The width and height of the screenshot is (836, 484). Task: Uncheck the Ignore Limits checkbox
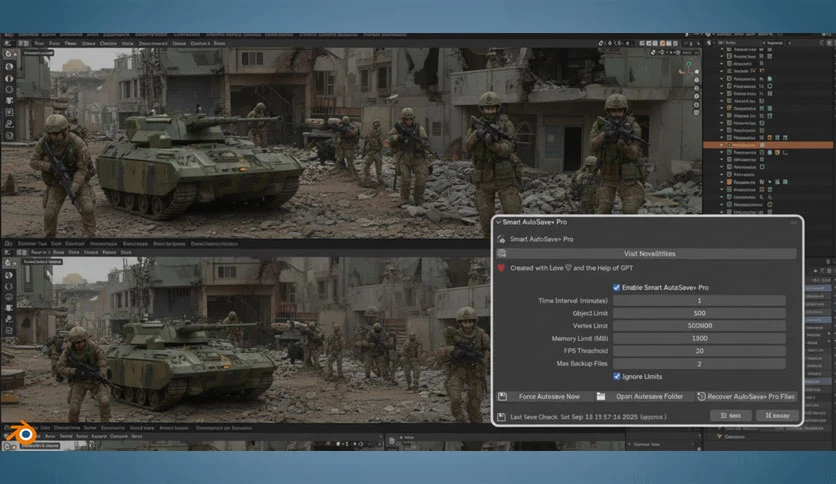[x=616, y=376]
